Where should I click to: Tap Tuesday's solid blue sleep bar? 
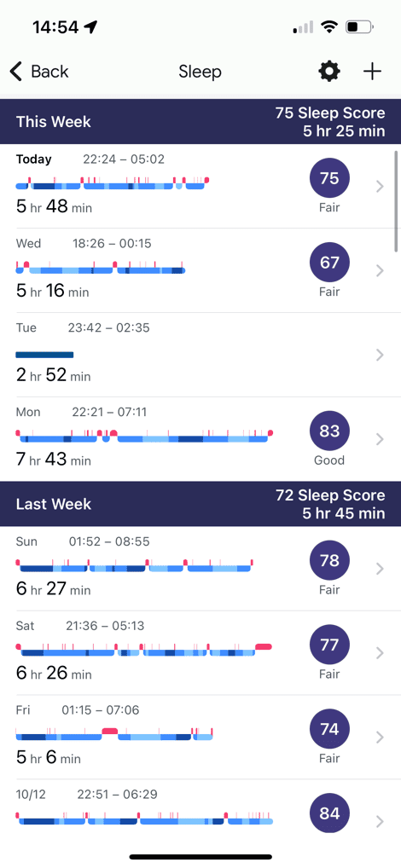(x=44, y=355)
